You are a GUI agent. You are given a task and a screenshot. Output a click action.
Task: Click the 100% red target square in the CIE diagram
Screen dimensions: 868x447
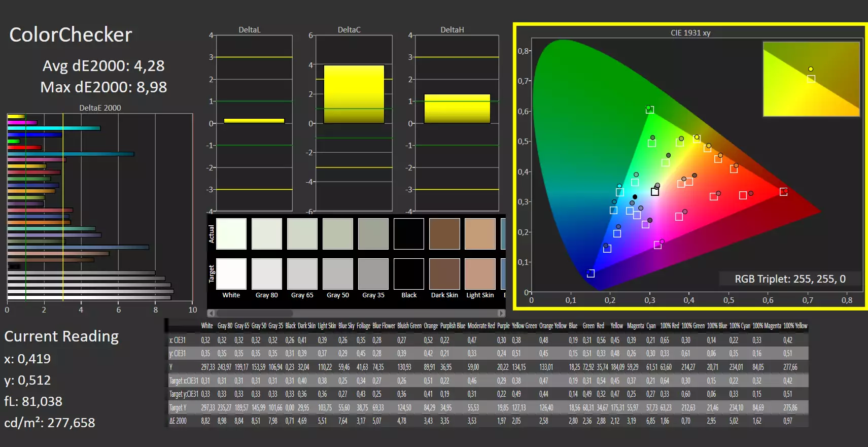pos(783,192)
